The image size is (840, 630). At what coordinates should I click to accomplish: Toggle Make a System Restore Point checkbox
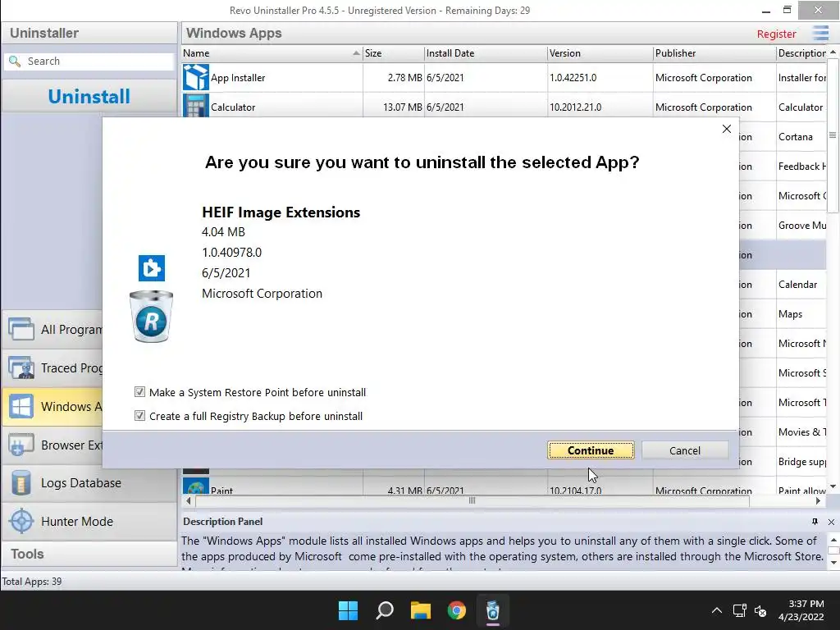point(139,392)
